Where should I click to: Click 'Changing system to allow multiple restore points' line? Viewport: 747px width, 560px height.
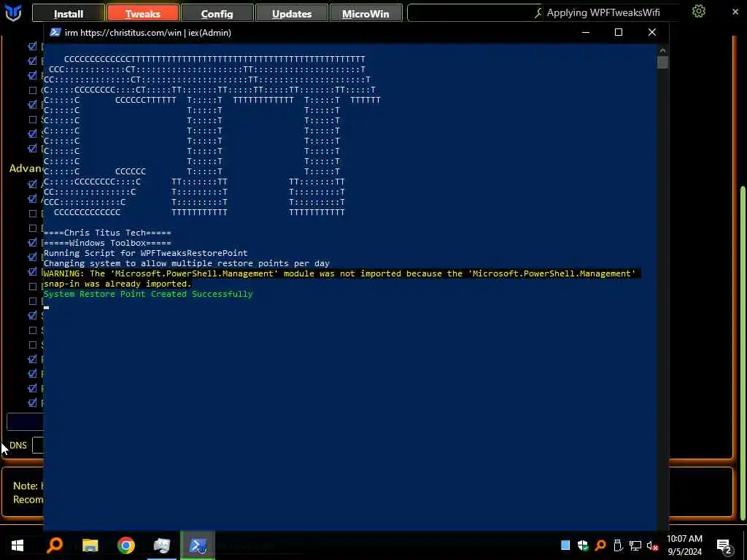pyautogui.click(x=186, y=263)
